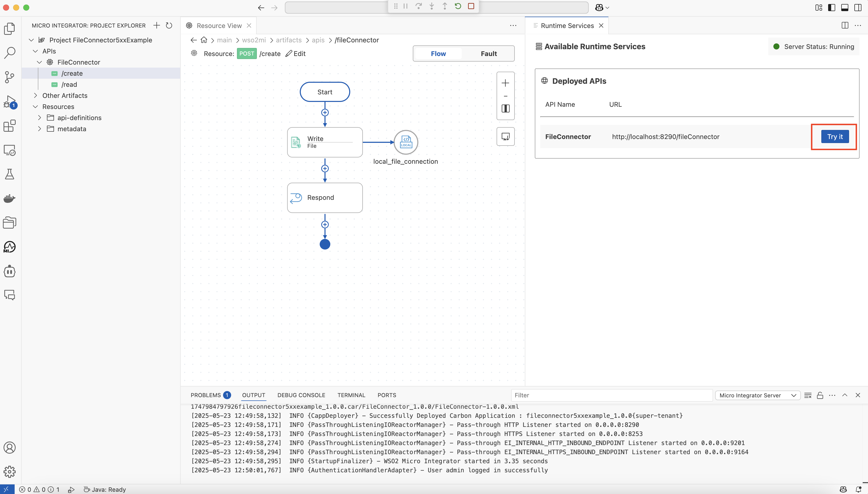
Task: Go to project home icon in breadcrumb
Action: (x=204, y=40)
